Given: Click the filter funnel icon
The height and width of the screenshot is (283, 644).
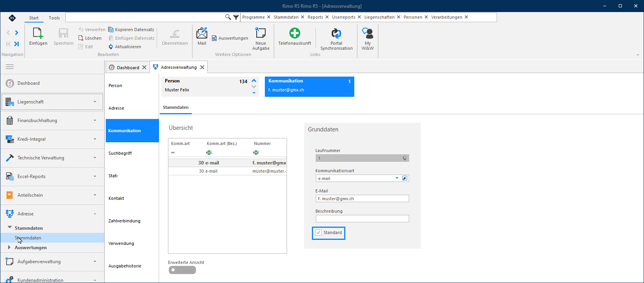Looking at the screenshot, I should pyautogui.click(x=236, y=17).
